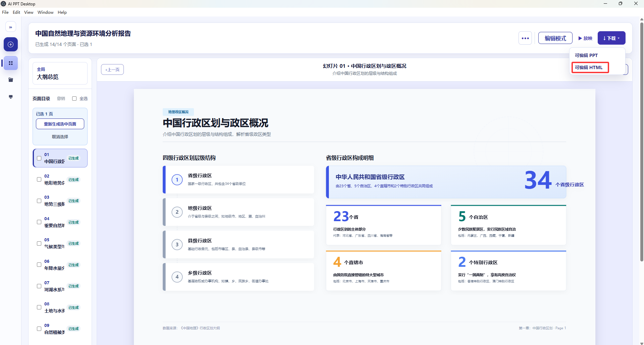Choose 可编辑 PPT from the download menu
Image resolution: width=644 pixels, height=345 pixels.
(586, 55)
